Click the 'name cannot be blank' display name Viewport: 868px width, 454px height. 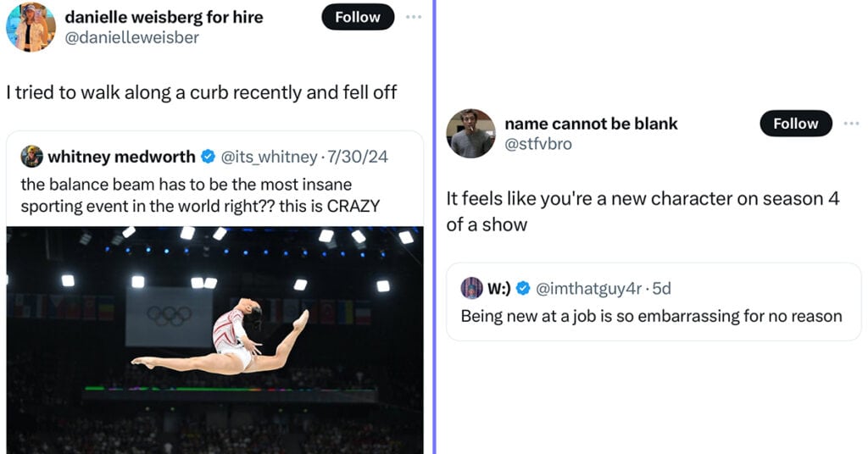click(591, 124)
